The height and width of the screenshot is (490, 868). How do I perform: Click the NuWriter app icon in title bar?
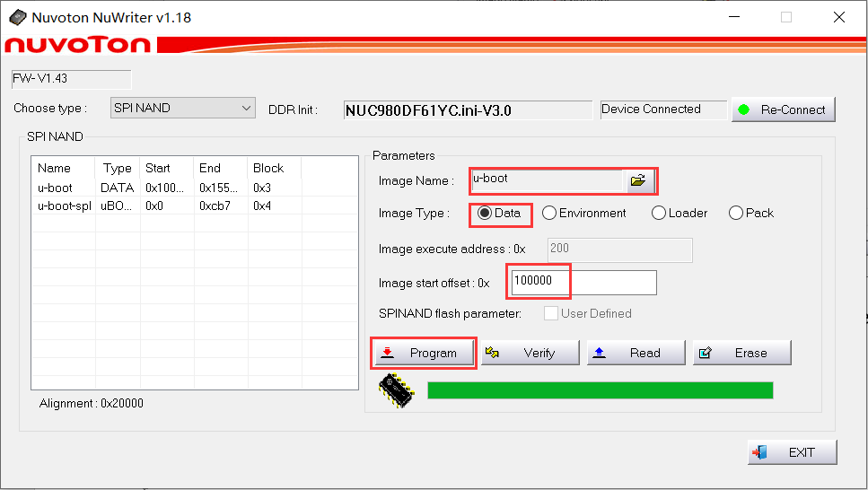tap(18, 18)
